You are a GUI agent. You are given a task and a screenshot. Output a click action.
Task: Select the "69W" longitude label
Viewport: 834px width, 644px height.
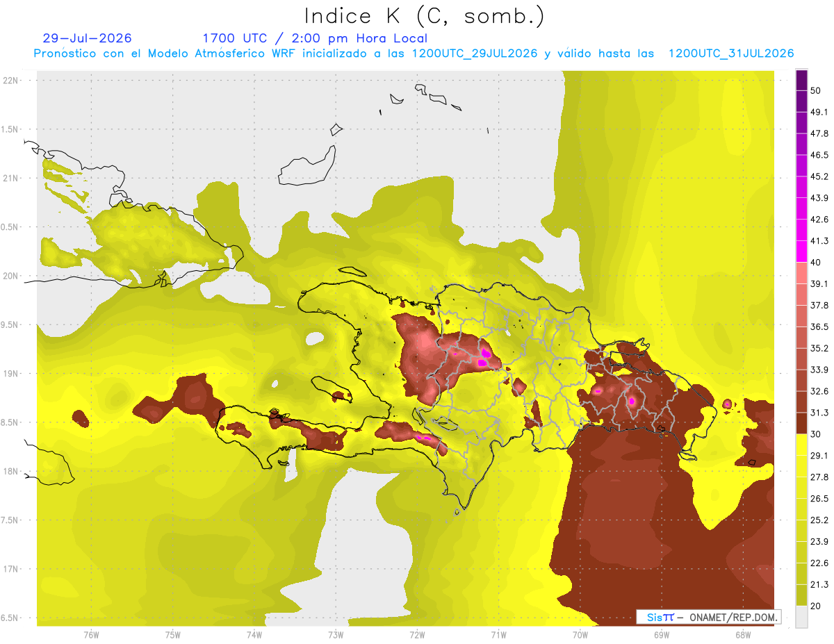tap(662, 634)
